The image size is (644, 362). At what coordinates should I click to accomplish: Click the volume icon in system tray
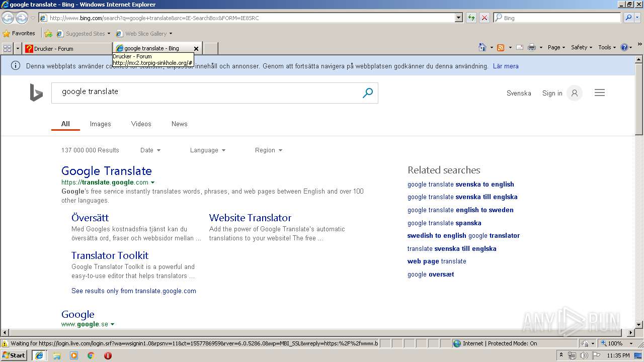[584, 355]
